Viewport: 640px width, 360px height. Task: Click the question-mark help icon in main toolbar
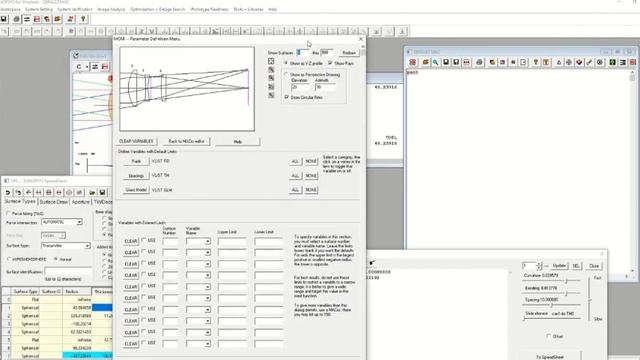click(x=83, y=19)
